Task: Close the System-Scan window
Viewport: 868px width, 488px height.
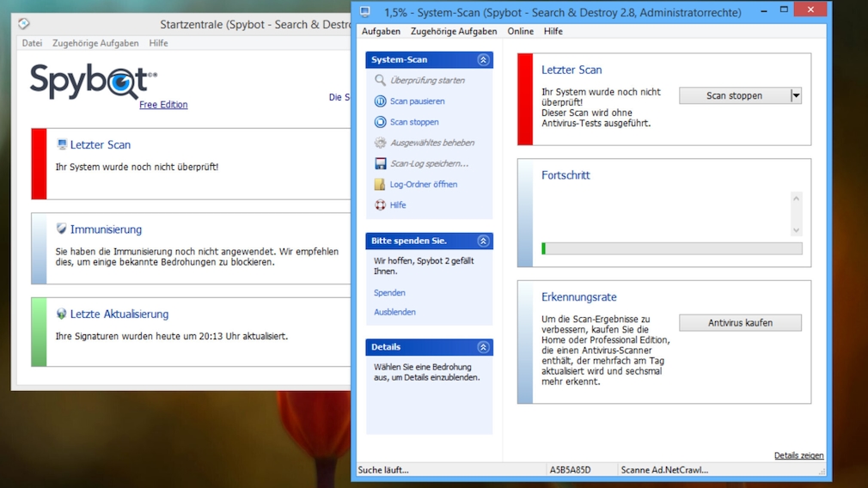Action: [810, 9]
